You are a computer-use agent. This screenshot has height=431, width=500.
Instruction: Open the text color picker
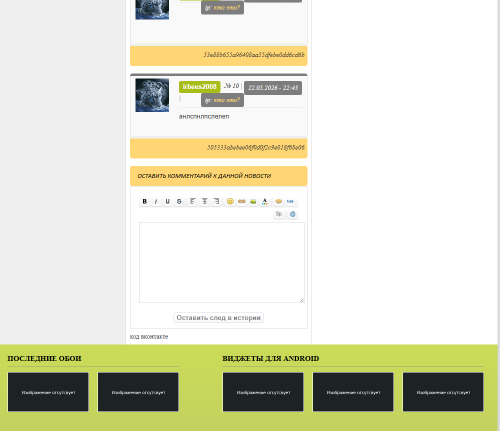point(265,201)
